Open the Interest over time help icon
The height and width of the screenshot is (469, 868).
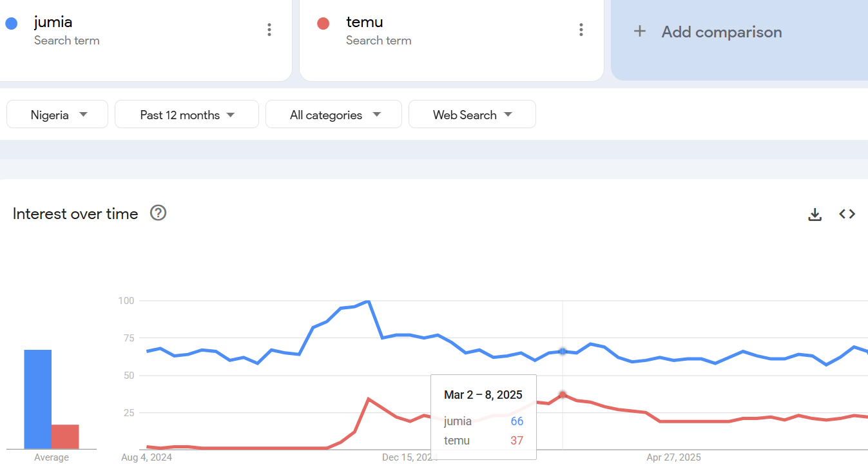pos(158,213)
